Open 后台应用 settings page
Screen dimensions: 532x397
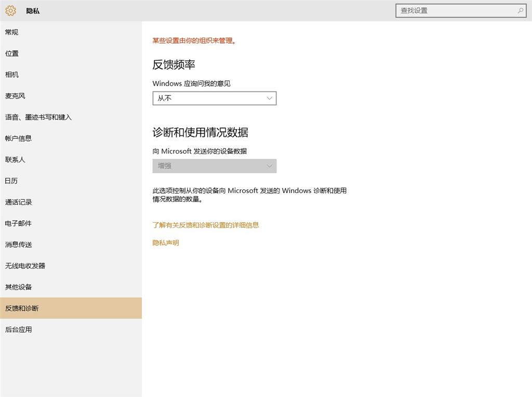71,330
